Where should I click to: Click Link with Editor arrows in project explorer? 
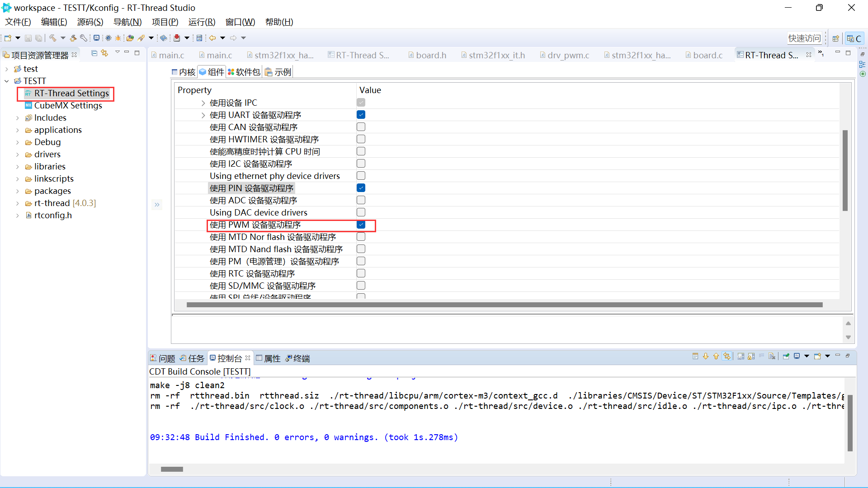(104, 53)
